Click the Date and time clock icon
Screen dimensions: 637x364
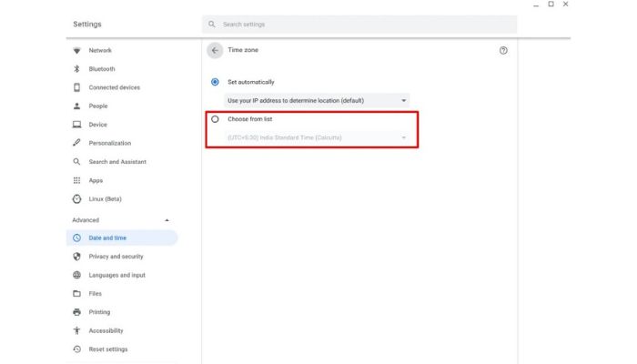[x=76, y=238]
